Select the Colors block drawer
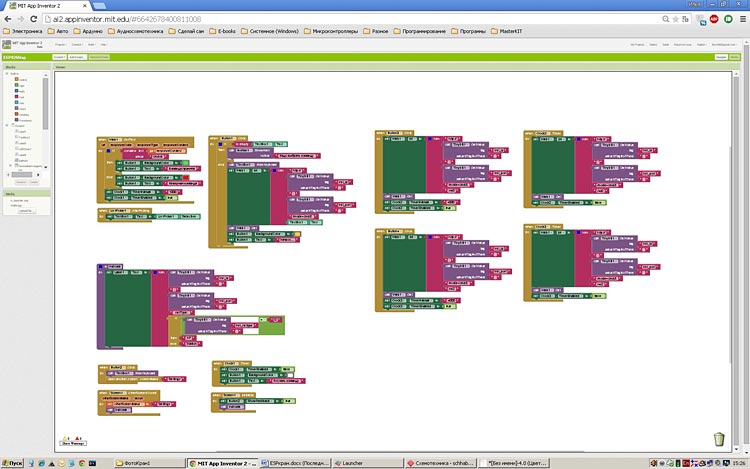The image size is (750, 469). coord(22,109)
